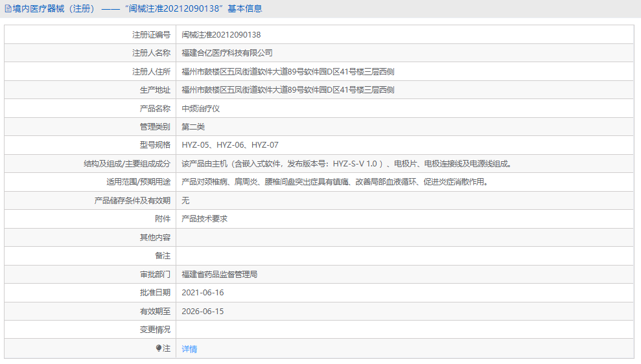Click the attachment text 产品技术要求
The width and height of the screenshot is (641, 364).
[x=204, y=218]
